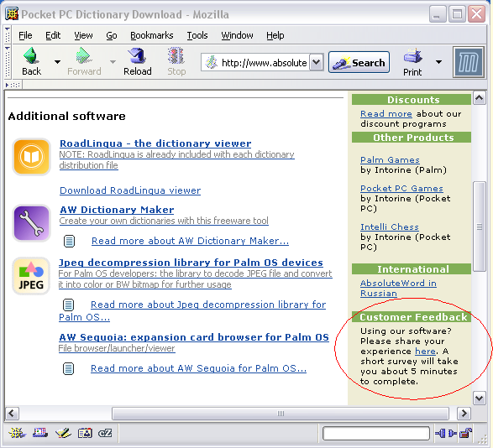Click the horizontal scrollbar left arrow
Image resolution: width=493 pixels, height=448 pixels.
[x=12, y=413]
